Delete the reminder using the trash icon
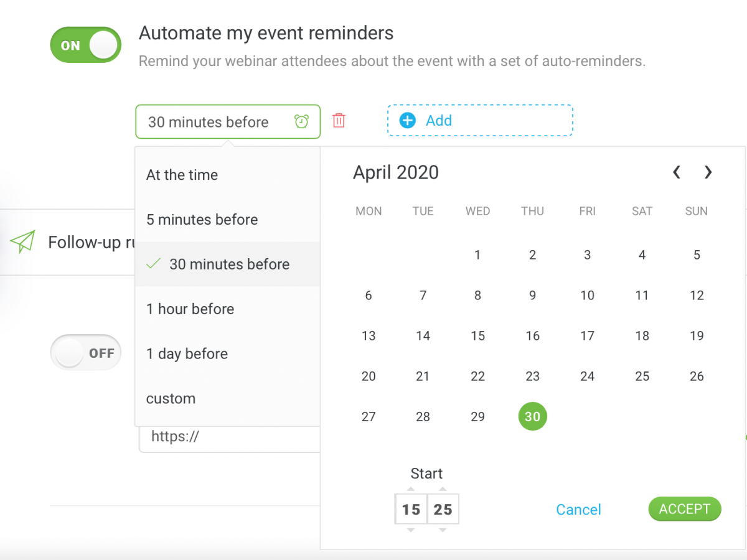This screenshot has height=560, width=747. point(338,121)
